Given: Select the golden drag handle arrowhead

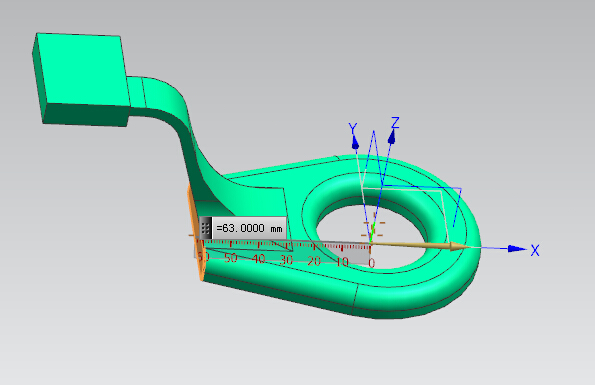Looking at the screenshot, I should 460,247.
